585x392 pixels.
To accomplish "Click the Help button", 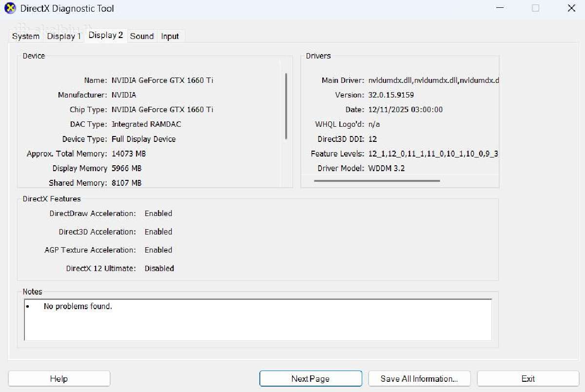I will coord(59,379).
